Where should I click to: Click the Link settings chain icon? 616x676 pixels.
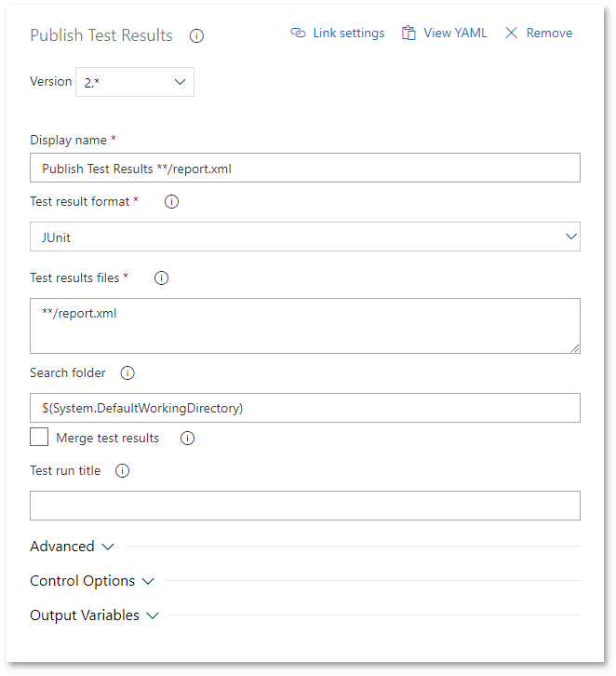298,33
